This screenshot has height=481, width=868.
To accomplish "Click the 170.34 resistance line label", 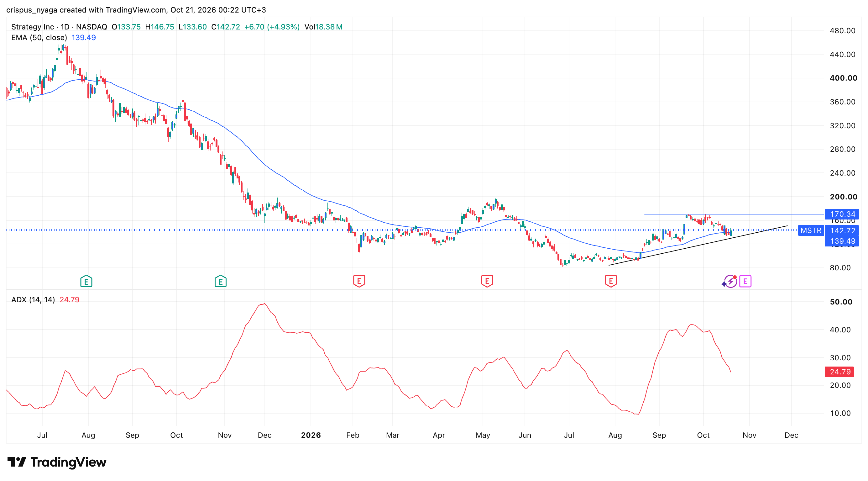I will click(842, 214).
